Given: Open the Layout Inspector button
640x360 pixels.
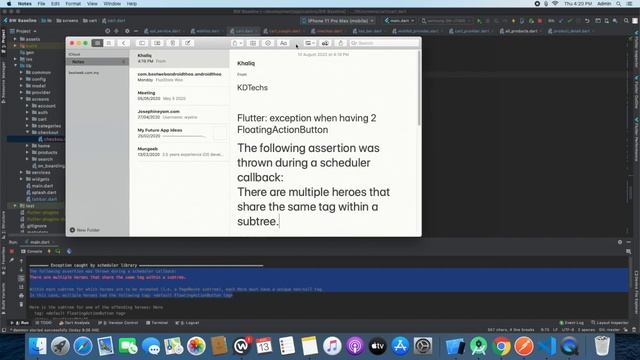Looking at the screenshot, I should click(x=610, y=323).
